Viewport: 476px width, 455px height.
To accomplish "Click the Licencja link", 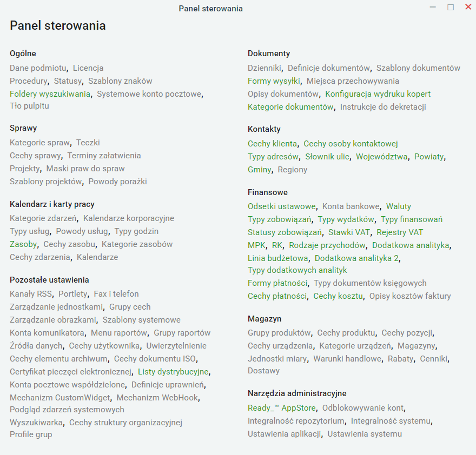I will point(88,68).
